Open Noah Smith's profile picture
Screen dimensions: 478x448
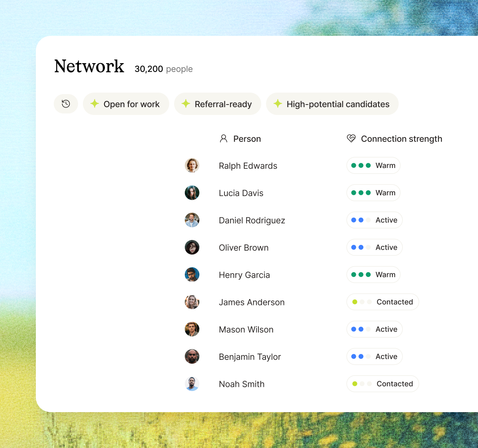click(192, 384)
